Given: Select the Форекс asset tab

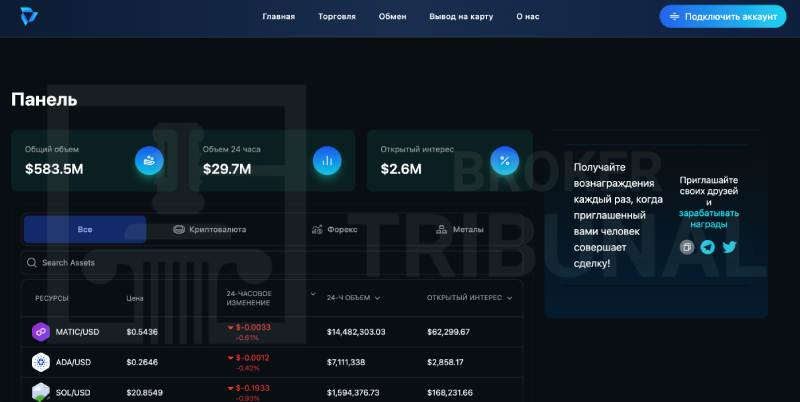Looking at the screenshot, I should pyautogui.click(x=335, y=230).
